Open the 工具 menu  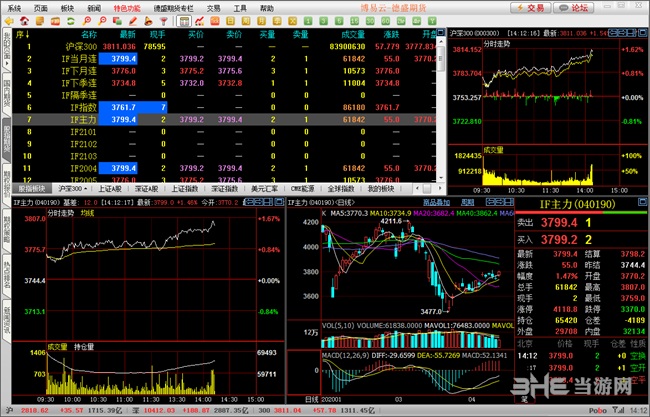[240, 8]
